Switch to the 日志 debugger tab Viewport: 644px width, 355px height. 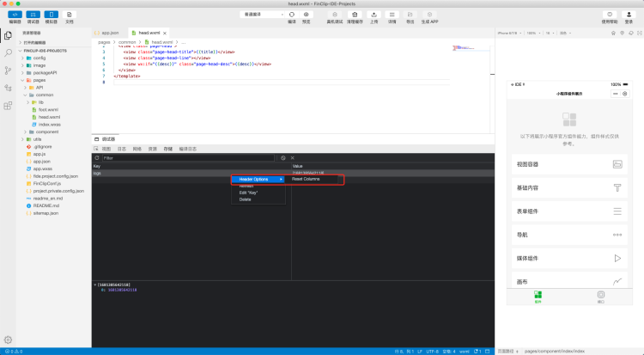tap(122, 149)
